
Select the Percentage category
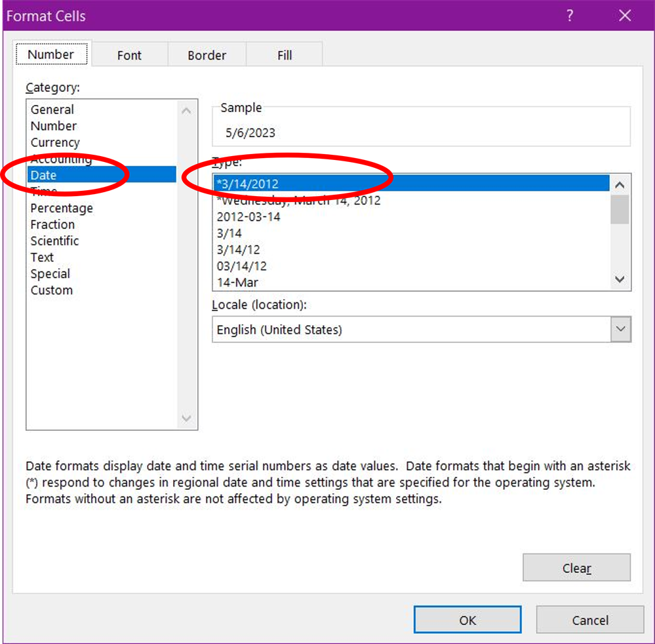(x=102, y=208)
